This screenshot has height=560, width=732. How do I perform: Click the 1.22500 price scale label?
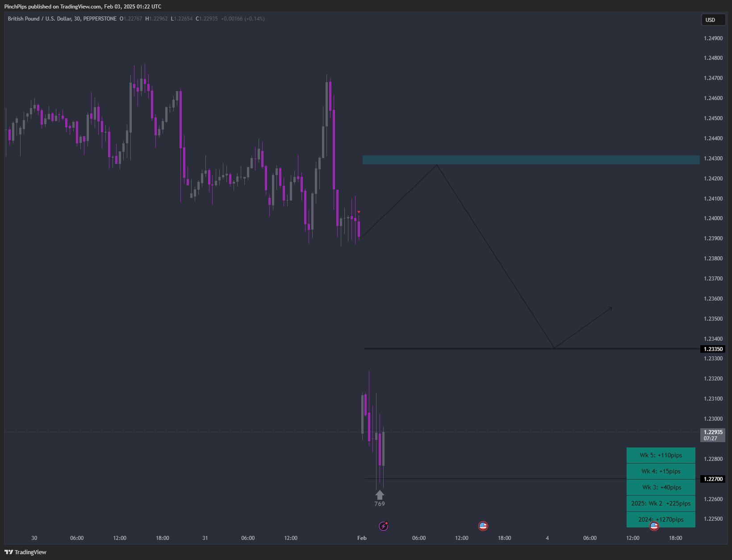(713, 519)
